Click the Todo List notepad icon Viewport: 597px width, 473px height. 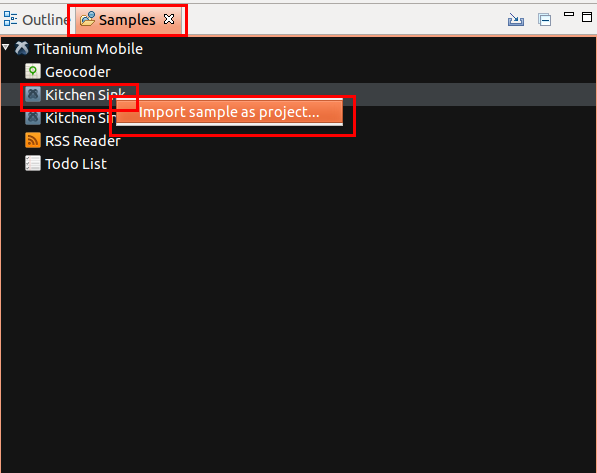(33, 163)
